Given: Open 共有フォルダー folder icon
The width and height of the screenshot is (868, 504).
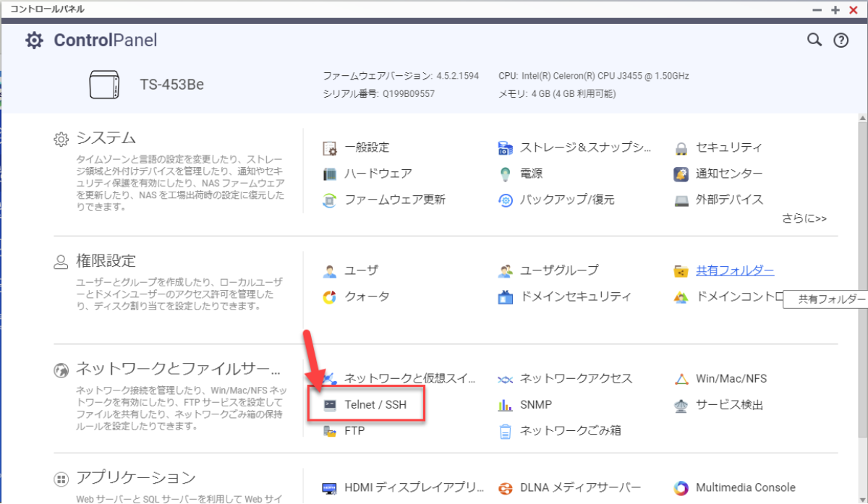Looking at the screenshot, I should (681, 271).
